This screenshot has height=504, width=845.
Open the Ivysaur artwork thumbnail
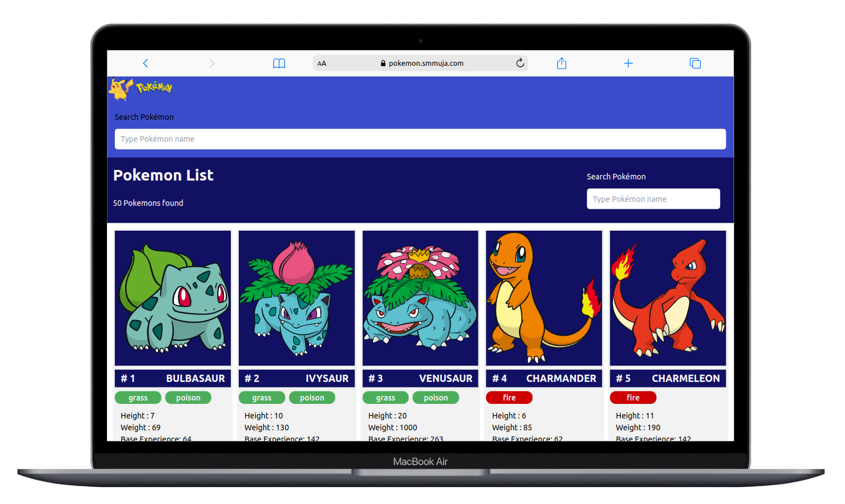coord(297,298)
